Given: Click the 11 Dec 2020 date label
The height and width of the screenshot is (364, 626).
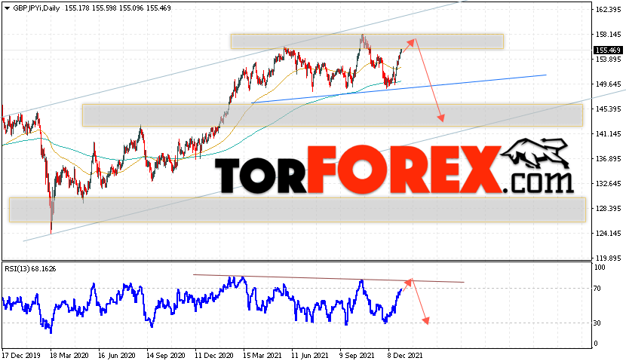Looking at the screenshot, I should tap(213, 355).
